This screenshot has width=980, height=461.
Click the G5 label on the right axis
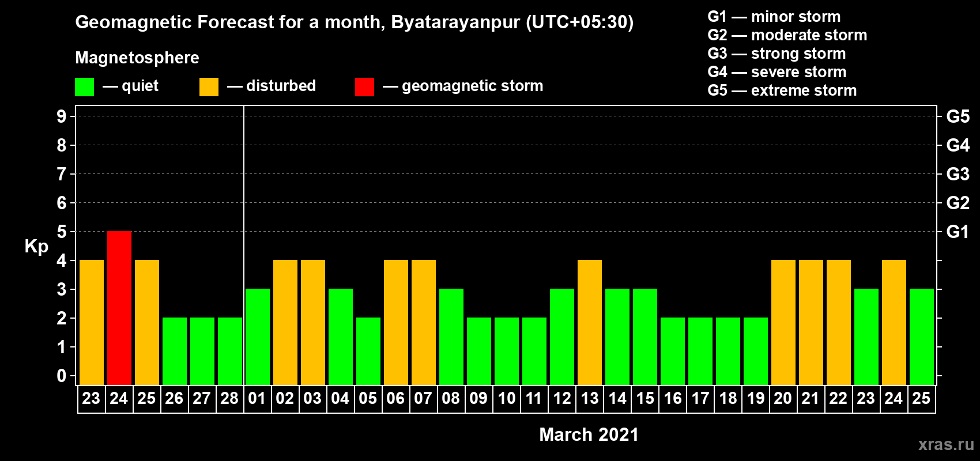[958, 116]
